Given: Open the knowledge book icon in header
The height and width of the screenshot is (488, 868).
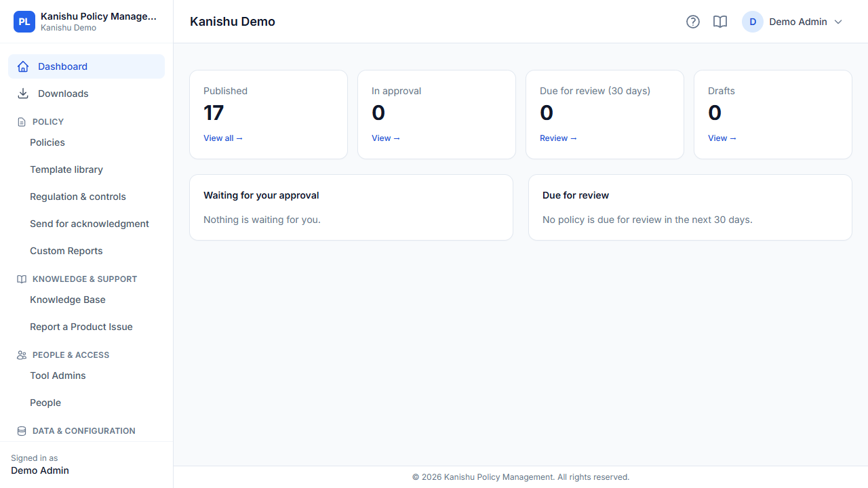Looking at the screenshot, I should (x=720, y=22).
